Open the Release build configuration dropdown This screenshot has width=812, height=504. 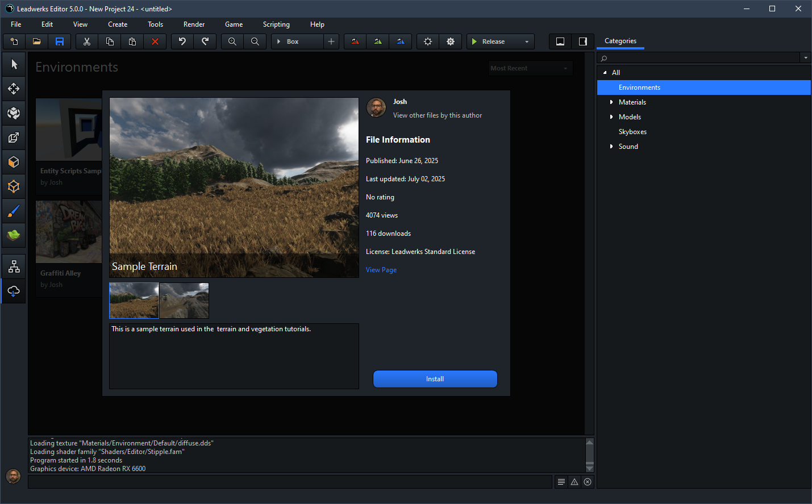[x=527, y=41]
